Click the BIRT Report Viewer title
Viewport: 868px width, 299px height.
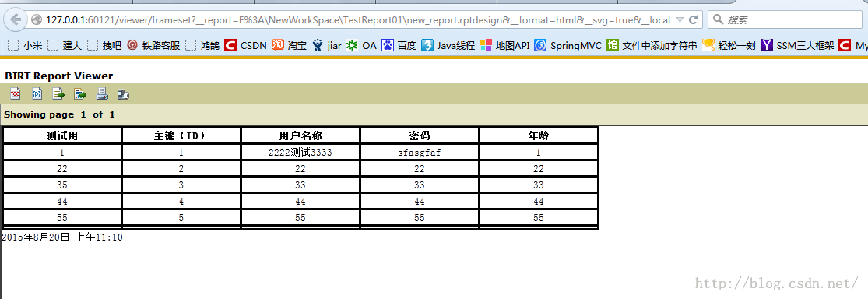(59, 76)
